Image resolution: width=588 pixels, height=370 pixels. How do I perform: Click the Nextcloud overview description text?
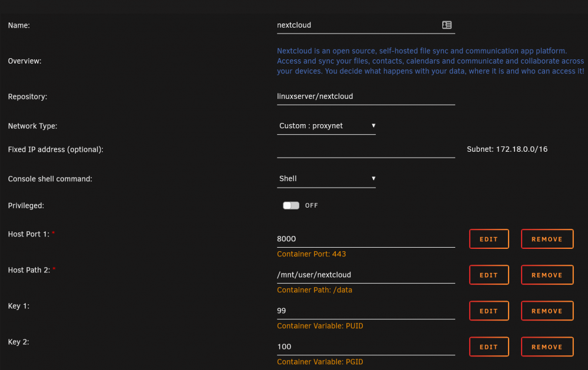click(430, 61)
